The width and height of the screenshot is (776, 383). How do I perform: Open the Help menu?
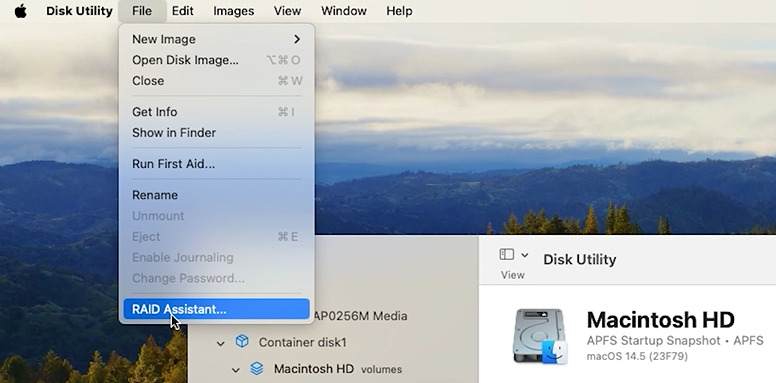tap(399, 11)
